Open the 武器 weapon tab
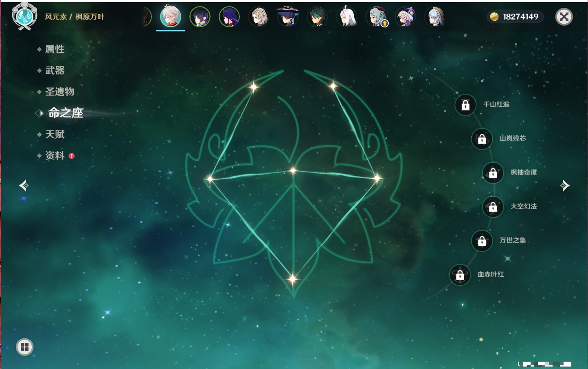This screenshot has height=369, width=588. click(55, 71)
